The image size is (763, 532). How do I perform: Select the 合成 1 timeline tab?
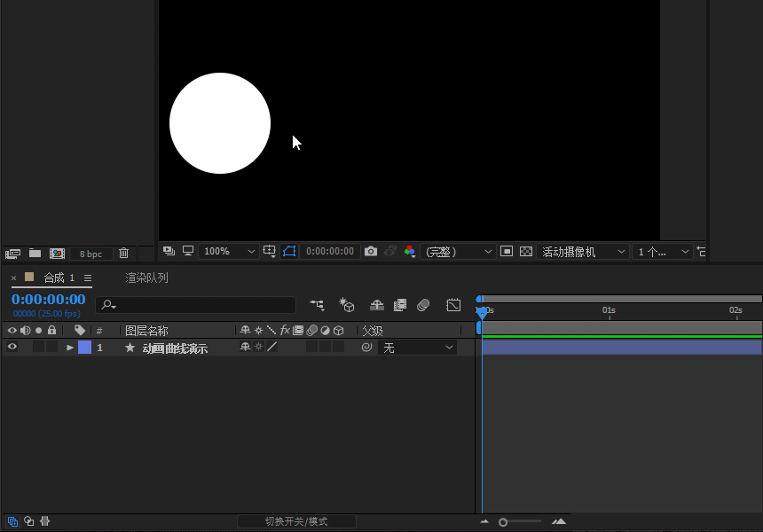point(59,278)
